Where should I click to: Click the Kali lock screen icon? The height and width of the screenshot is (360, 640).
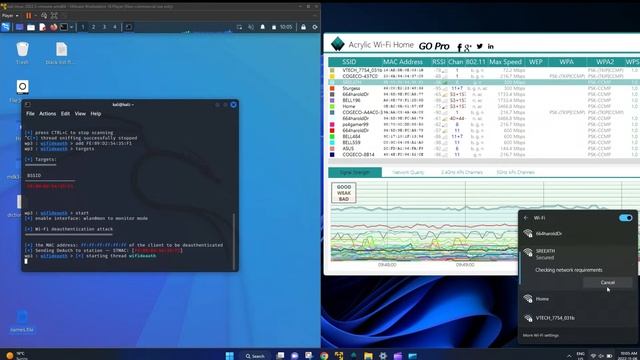point(303,27)
